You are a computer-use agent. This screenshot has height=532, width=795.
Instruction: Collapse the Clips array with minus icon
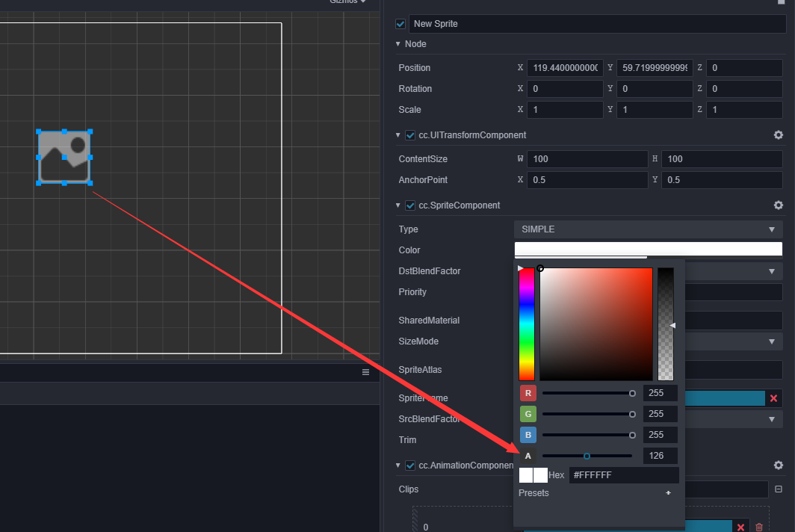coord(779,489)
